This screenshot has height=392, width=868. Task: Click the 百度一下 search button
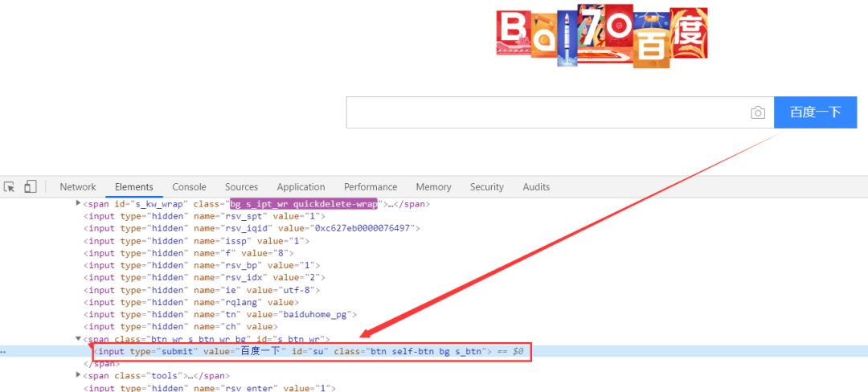tap(816, 112)
